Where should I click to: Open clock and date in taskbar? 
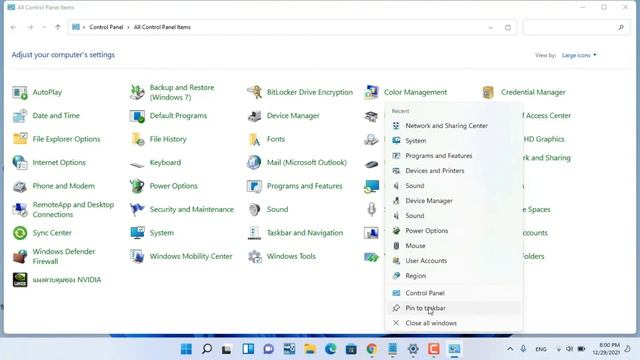click(606, 349)
